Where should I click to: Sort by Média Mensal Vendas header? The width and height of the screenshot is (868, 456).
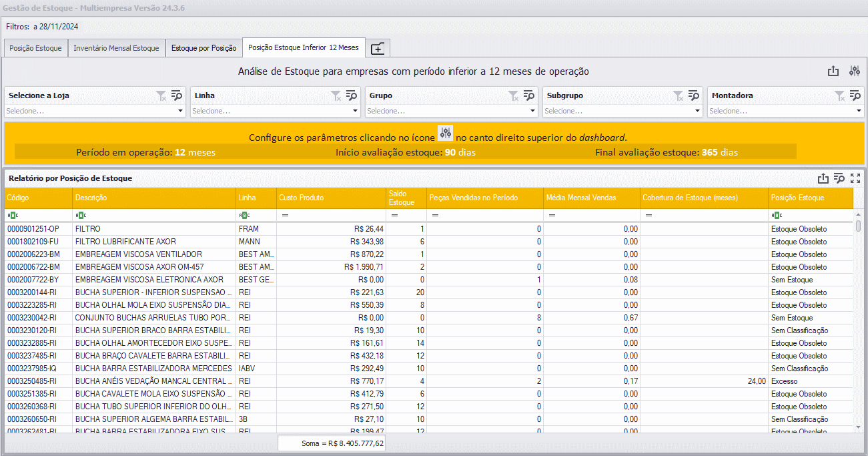pos(592,198)
